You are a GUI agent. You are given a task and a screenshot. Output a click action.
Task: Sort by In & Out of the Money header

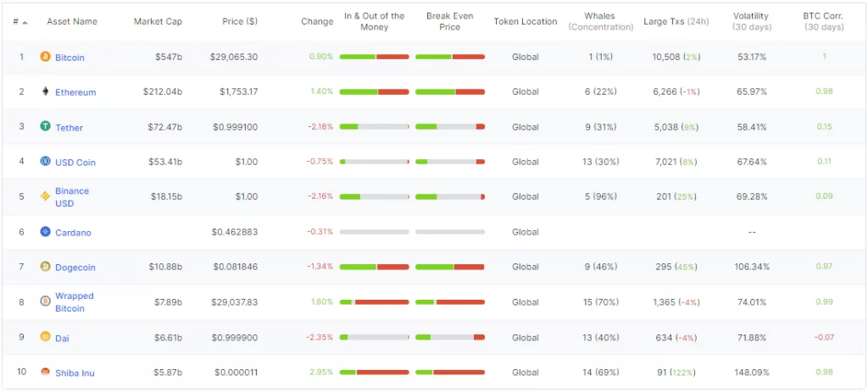coord(374,21)
